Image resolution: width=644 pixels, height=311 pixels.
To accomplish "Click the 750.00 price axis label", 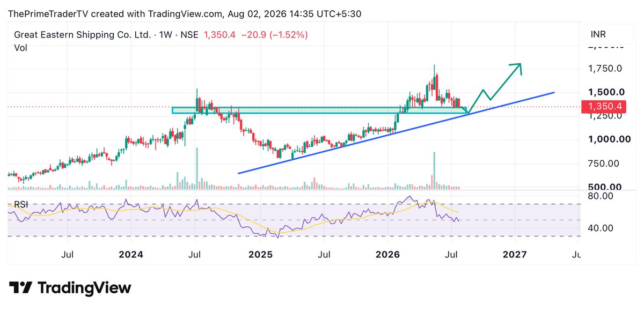I will tap(604, 163).
